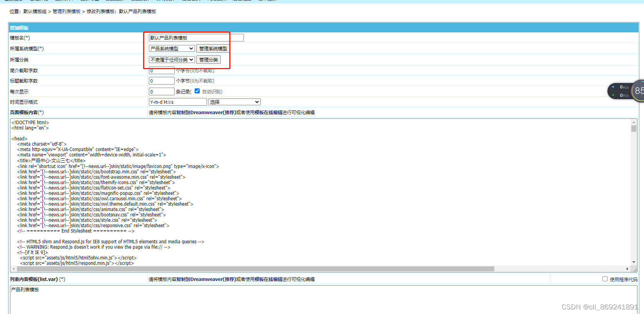This screenshot has height=314, width=644.
Task: Enable the 使用程序代码 checkbox
Action: (x=605, y=279)
